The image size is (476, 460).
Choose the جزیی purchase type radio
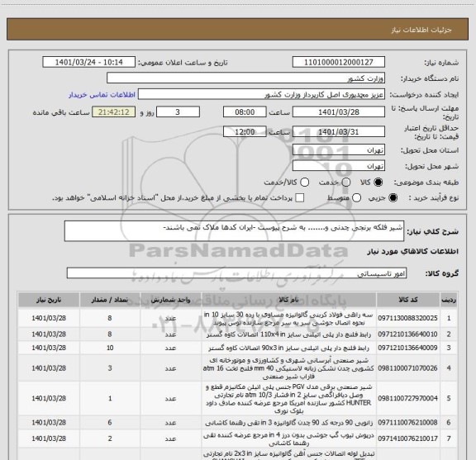tap(393, 198)
